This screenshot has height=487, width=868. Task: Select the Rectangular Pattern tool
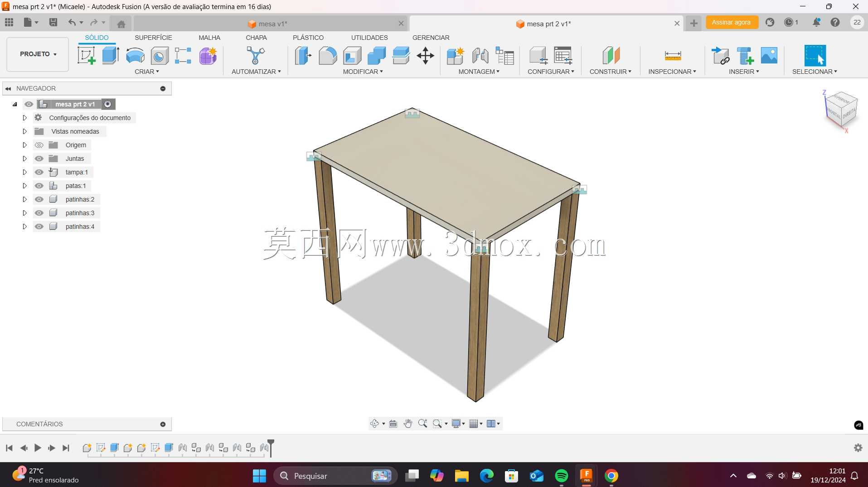[x=183, y=56]
